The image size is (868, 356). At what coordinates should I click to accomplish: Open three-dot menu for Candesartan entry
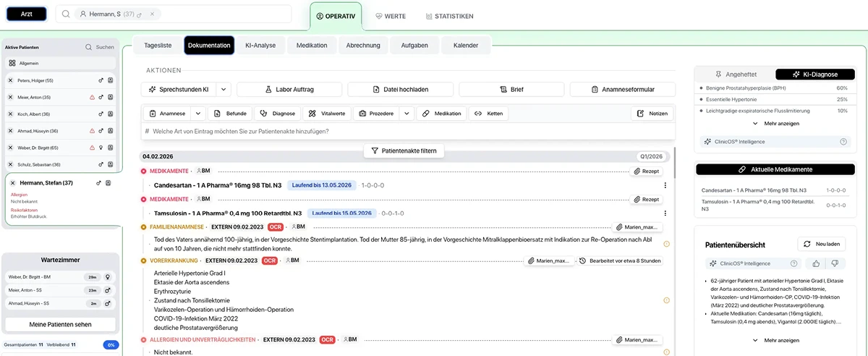point(665,185)
